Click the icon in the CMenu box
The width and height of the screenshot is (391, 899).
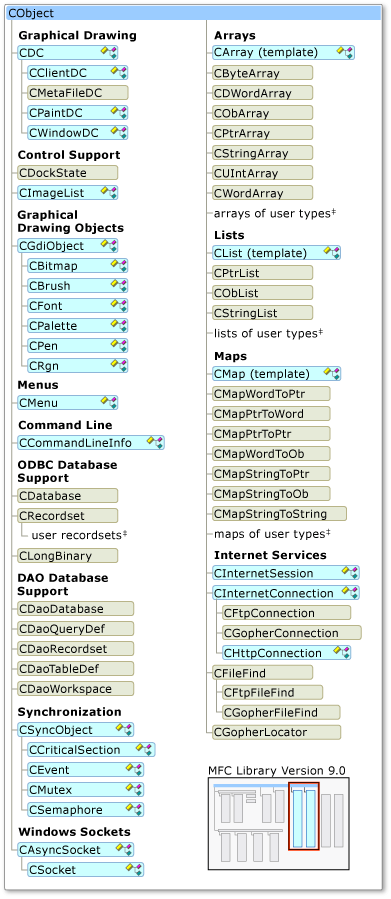(109, 402)
